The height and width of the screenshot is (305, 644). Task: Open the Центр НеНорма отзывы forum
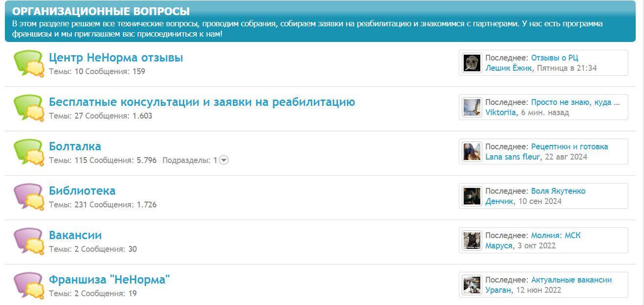point(116,58)
